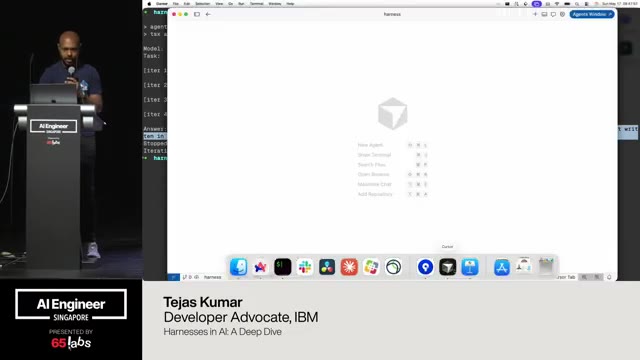
Task: Click the New Agent shortcut entry
Action: click(392, 145)
